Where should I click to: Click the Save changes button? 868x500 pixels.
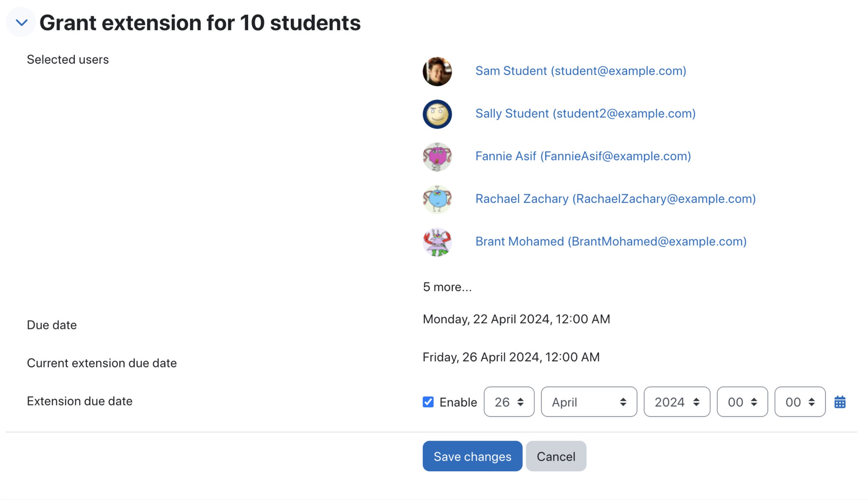tap(472, 456)
